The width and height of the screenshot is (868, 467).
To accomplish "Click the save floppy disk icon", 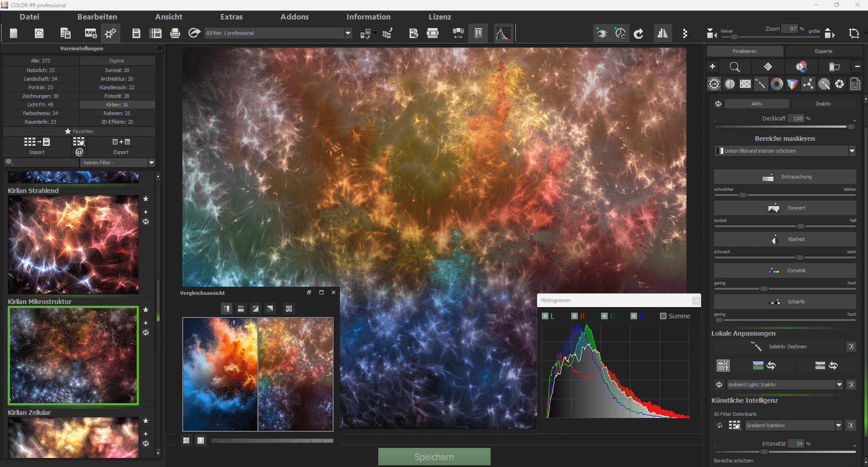I will coord(136,33).
